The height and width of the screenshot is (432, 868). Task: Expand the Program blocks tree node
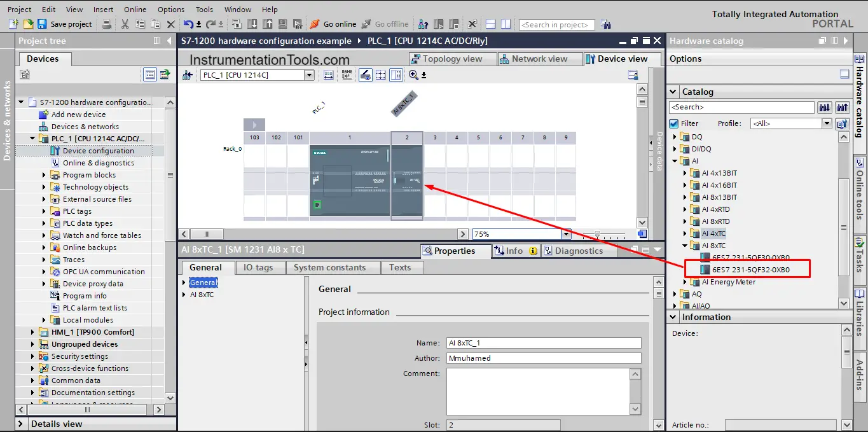pos(45,175)
